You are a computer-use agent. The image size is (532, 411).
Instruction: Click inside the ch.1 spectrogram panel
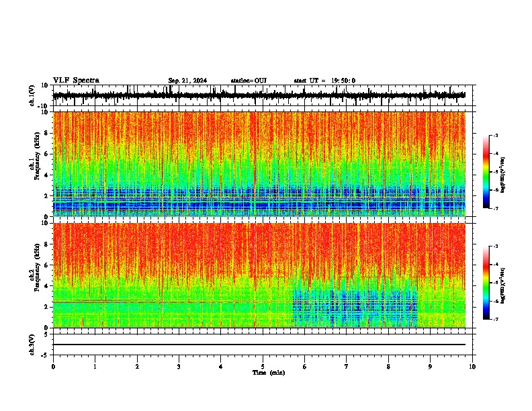click(259, 164)
